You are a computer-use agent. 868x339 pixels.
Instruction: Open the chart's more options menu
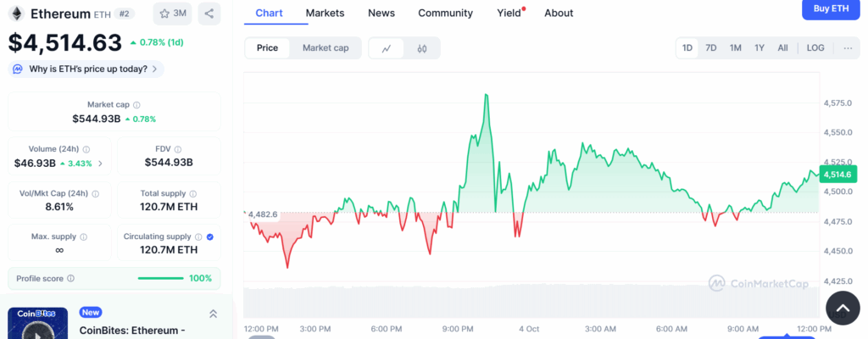point(847,48)
